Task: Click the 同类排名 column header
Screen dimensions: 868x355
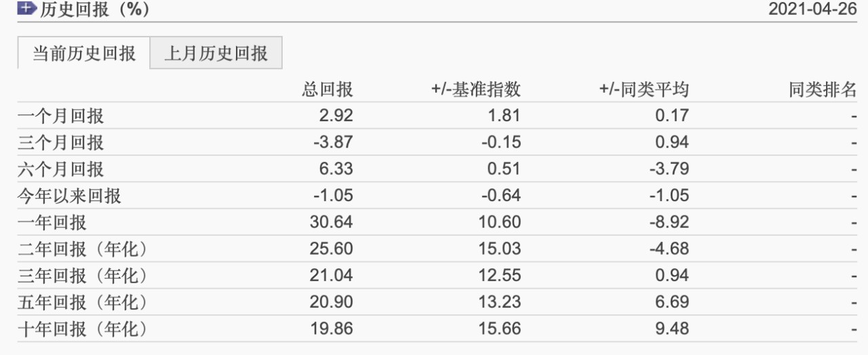Action: [x=823, y=90]
